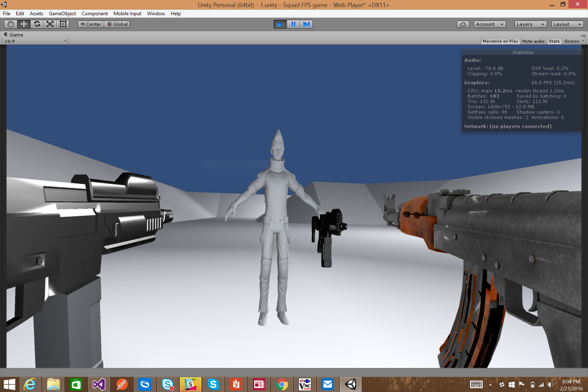Open Google Chrome from taskbar

pyautogui.click(x=282, y=384)
